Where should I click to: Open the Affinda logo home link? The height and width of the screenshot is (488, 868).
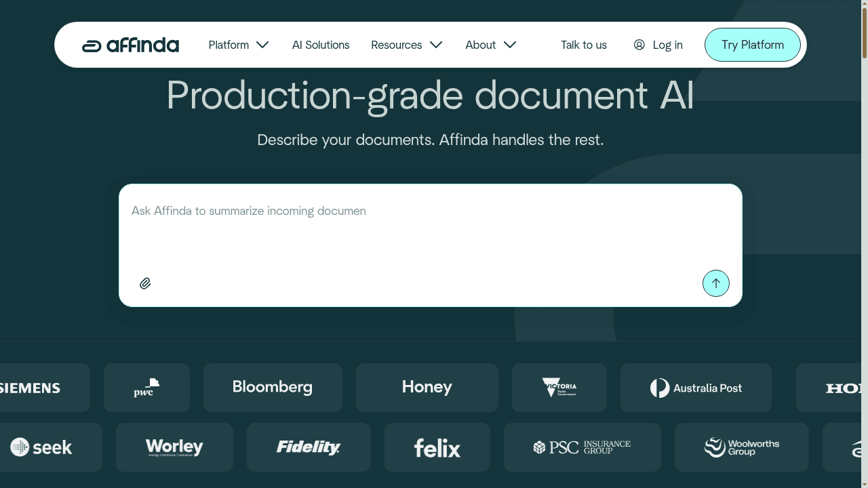click(x=130, y=45)
